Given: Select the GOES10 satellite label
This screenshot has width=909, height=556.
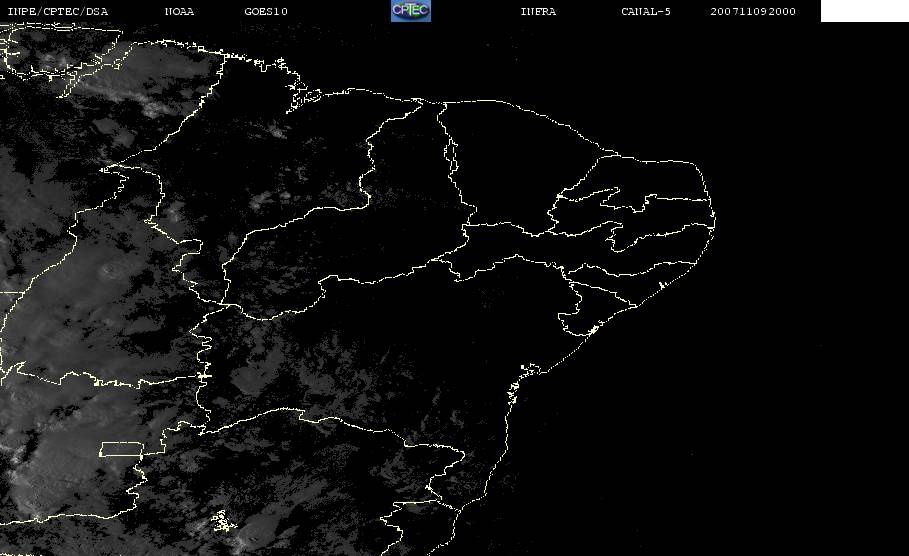Looking at the screenshot, I should (266, 12).
